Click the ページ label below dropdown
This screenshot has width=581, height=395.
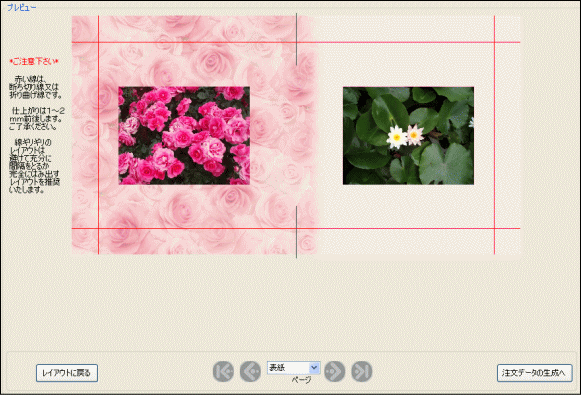(301, 380)
